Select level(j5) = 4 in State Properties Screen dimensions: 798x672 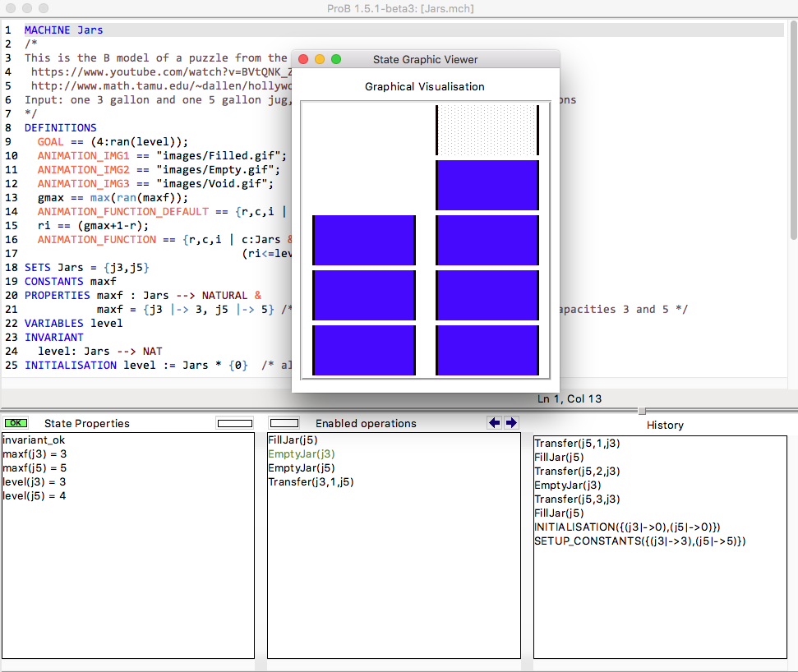pos(35,496)
